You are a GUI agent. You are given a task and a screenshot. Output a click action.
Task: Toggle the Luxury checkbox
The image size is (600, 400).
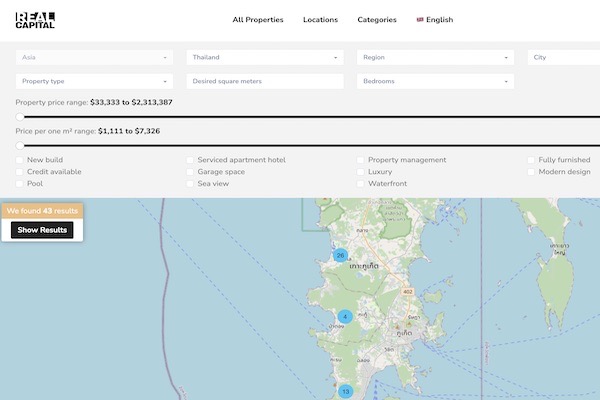coord(361,172)
